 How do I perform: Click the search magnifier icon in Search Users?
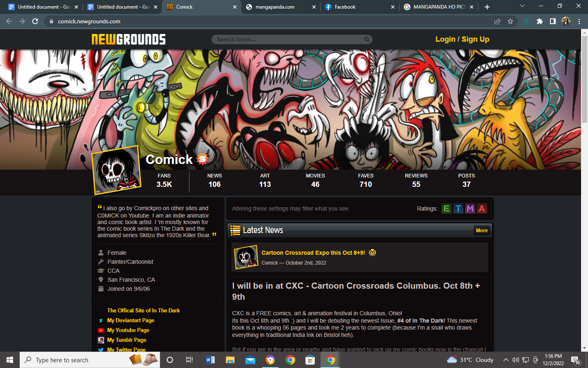pos(367,39)
